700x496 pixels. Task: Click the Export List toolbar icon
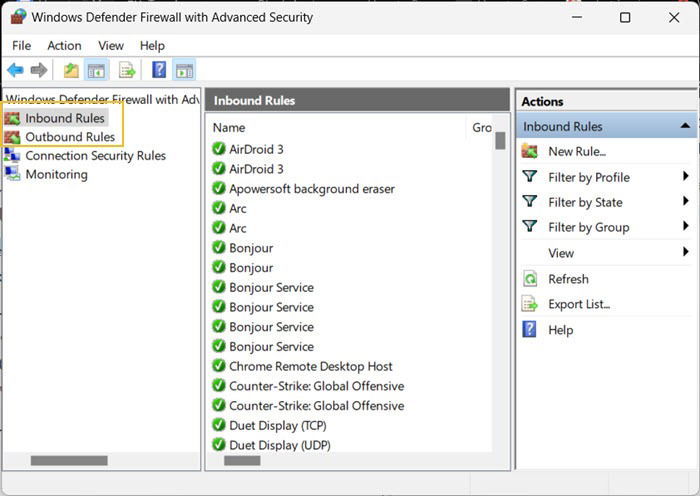127,70
